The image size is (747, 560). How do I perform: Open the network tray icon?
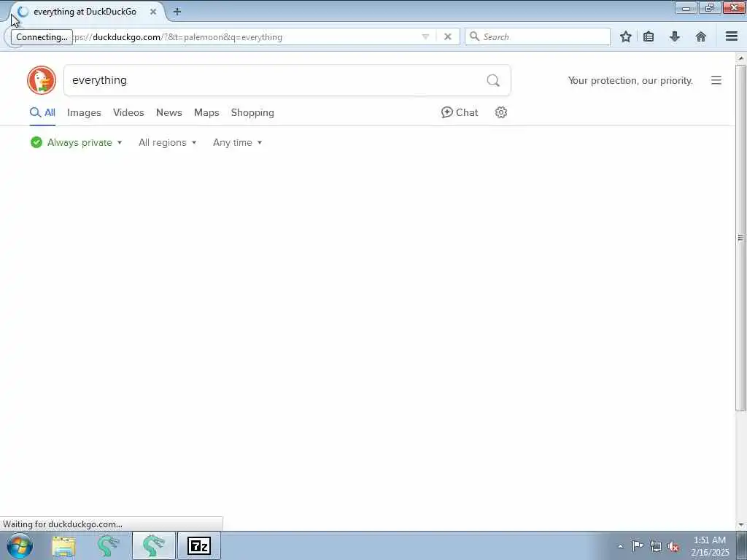pos(656,546)
